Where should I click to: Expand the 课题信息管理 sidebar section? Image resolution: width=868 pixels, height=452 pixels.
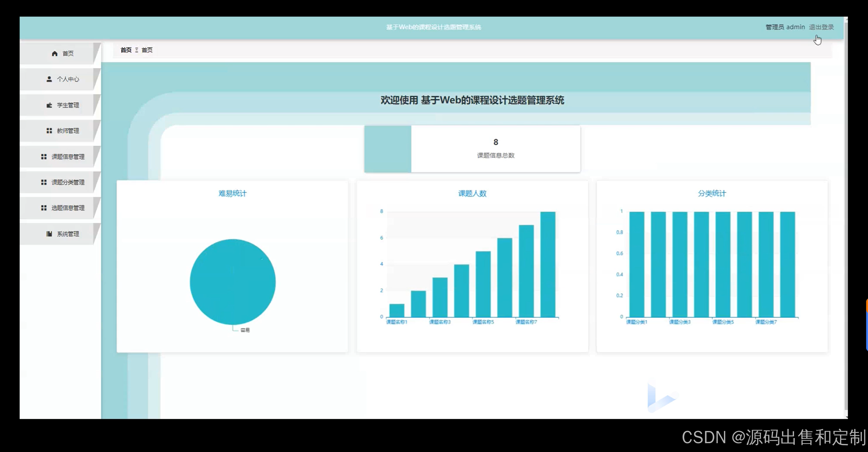(x=68, y=156)
